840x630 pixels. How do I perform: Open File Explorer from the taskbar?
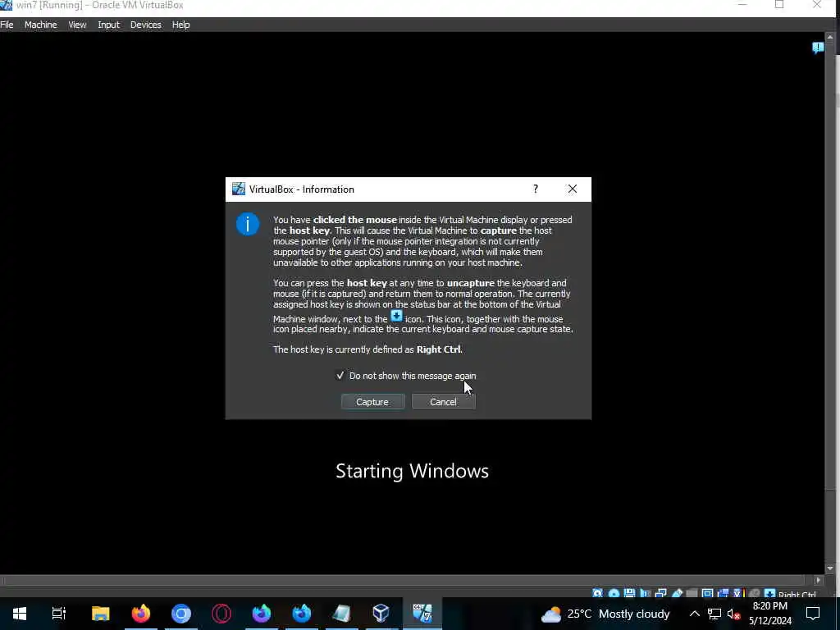coord(100,614)
